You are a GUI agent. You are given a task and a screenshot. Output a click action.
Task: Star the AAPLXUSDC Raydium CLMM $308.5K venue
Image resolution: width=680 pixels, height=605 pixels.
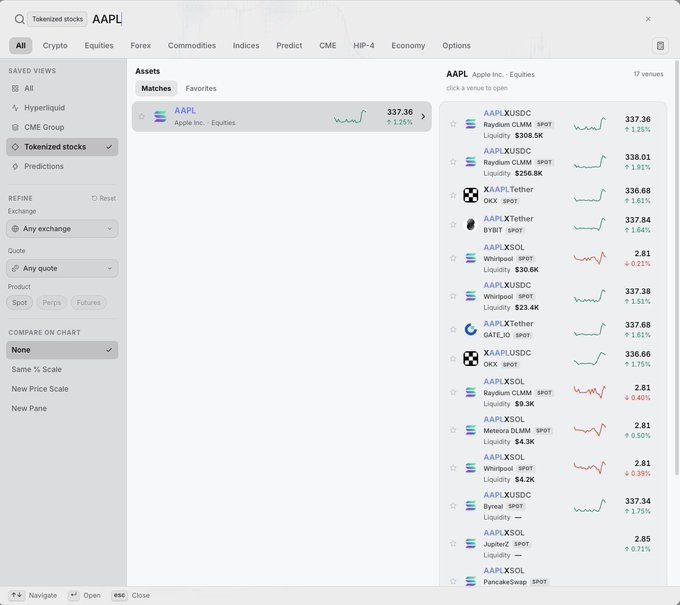click(453, 124)
